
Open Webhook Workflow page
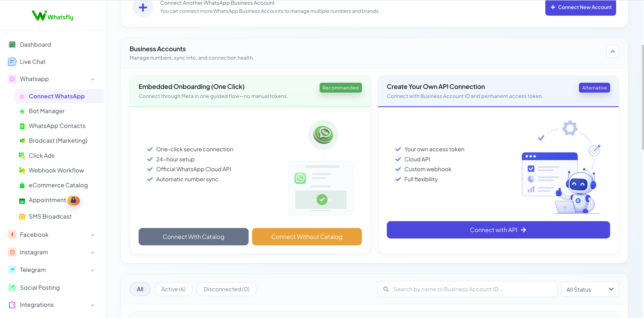point(56,170)
